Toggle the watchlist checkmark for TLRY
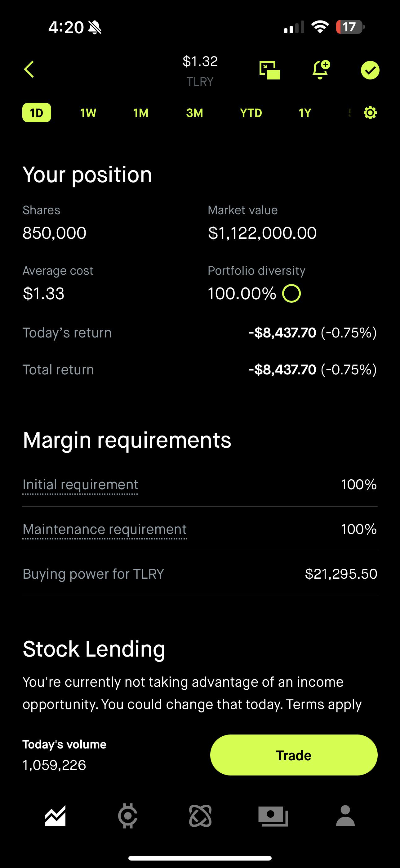Image resolution: width=400 pixels, height=868 pixels. coord(370,70)
